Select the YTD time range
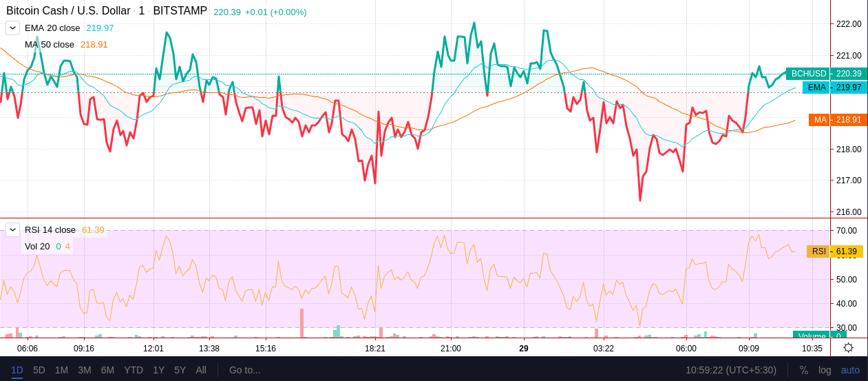The height and width of the screenshot is (381, 868). coord(134,370)
